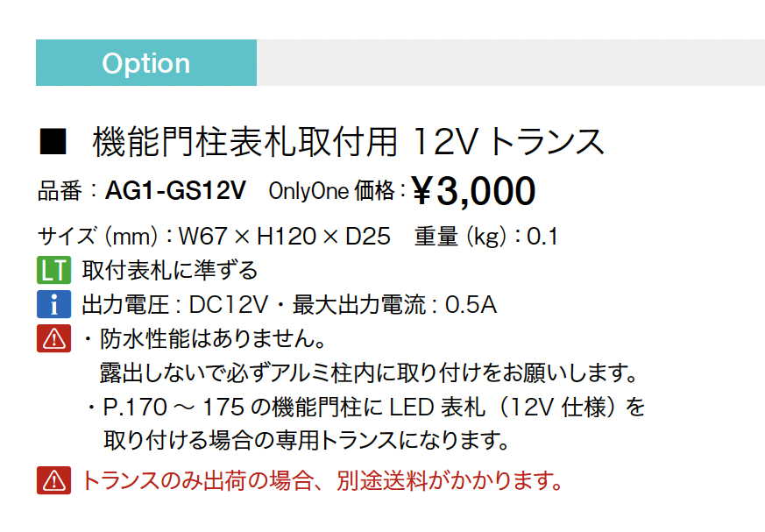This screenshot has width=765, height=532.
Task: Click the green LT icon
Action: coord(53,269)
